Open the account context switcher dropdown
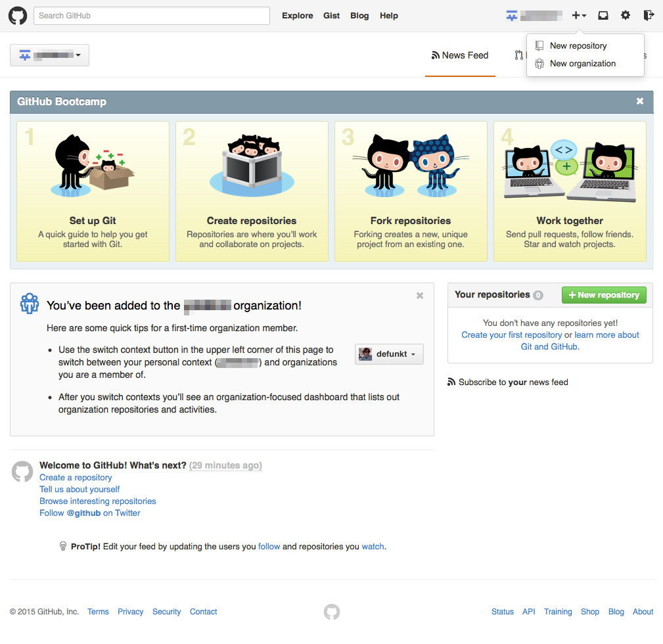 (x=49, y=55)
